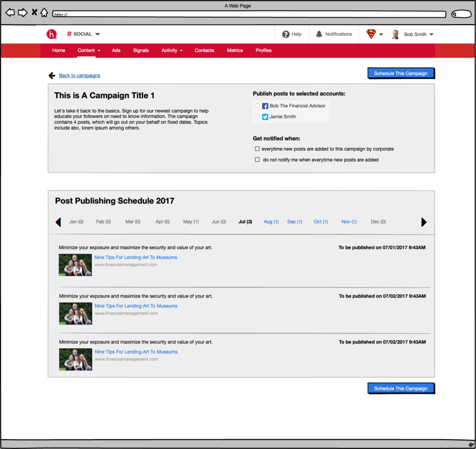Focus the http:// address bar
This screenshot has width=476, height=449.
tap(249, 14)
